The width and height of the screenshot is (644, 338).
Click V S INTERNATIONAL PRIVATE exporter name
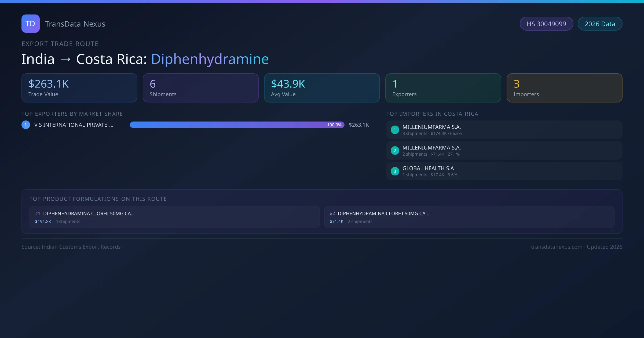pos(74,125)
